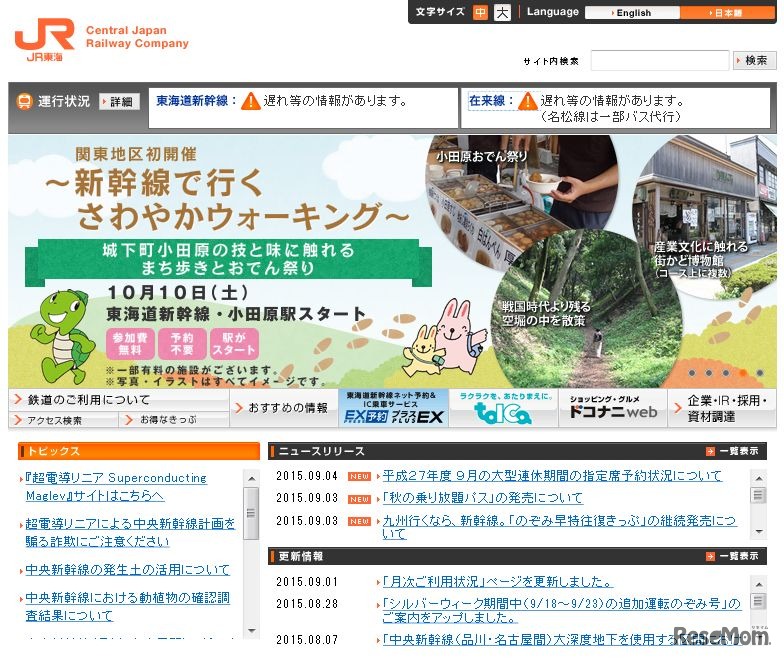The image size is (784, 659).
Task: Click the ニュースリリース 一覧表示 arrow icon
Action: pyautogui.click(x=710, y=452)
